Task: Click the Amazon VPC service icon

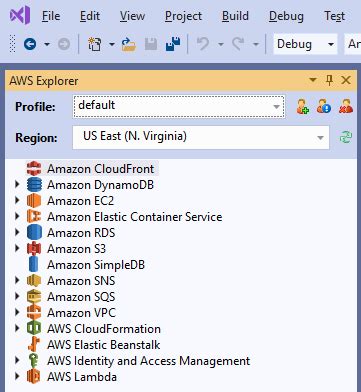Action: click(34, 312)
